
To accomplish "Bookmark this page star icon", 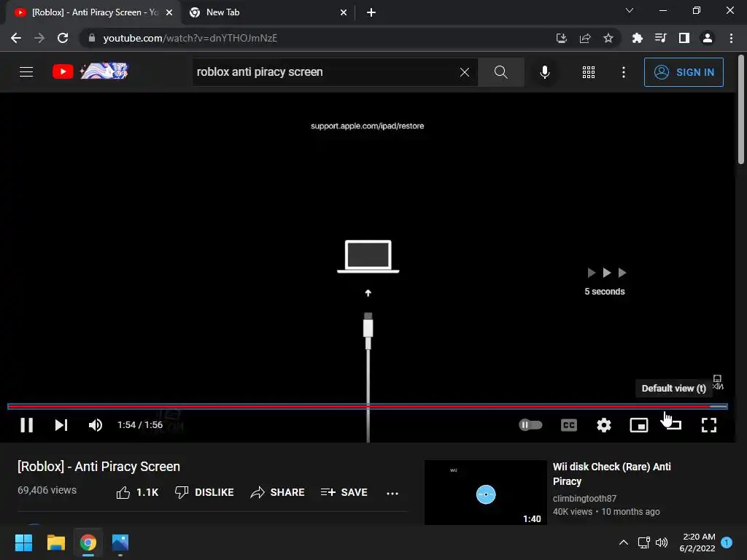I will click(x=608, y=38).
